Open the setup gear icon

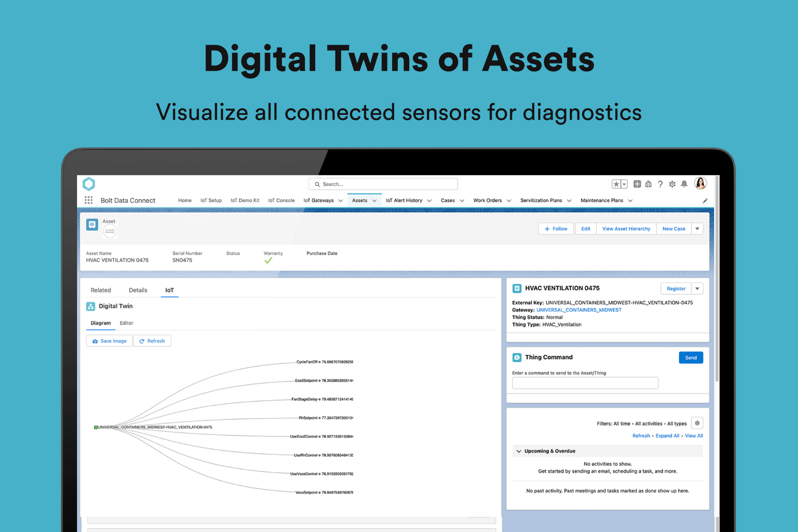coord(672,184)
